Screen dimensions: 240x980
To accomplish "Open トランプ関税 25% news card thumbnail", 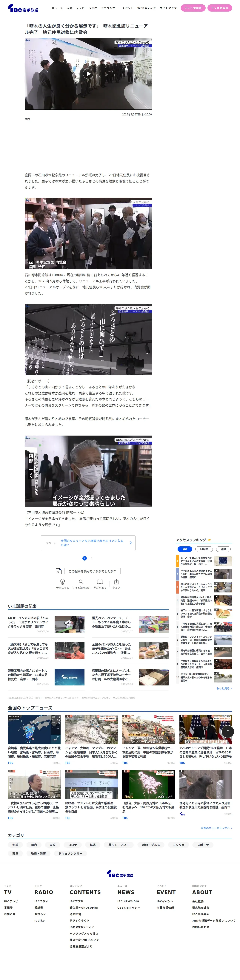I will (x=206, y=729).
